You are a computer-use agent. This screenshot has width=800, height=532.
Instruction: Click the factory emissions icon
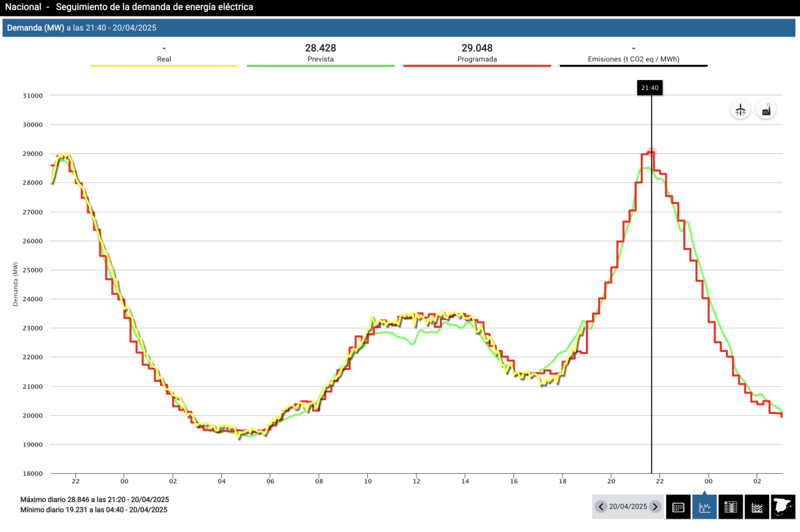tap(766, 110)
